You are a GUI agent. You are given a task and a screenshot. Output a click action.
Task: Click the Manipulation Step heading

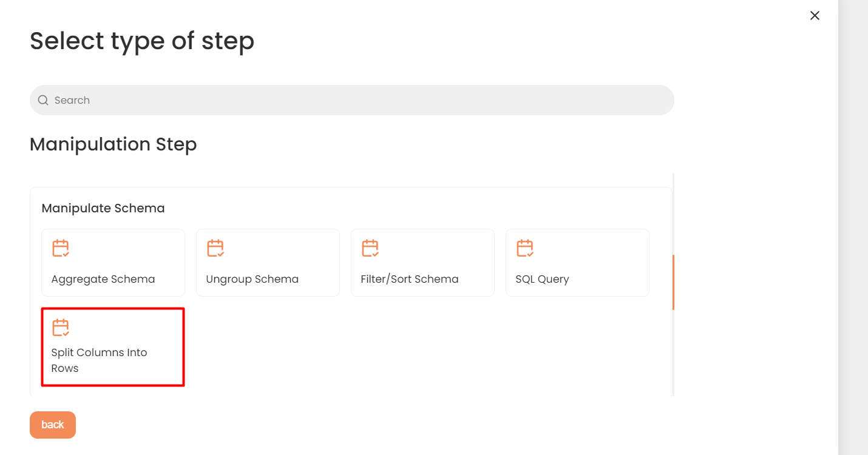click(x=114, y=144)
